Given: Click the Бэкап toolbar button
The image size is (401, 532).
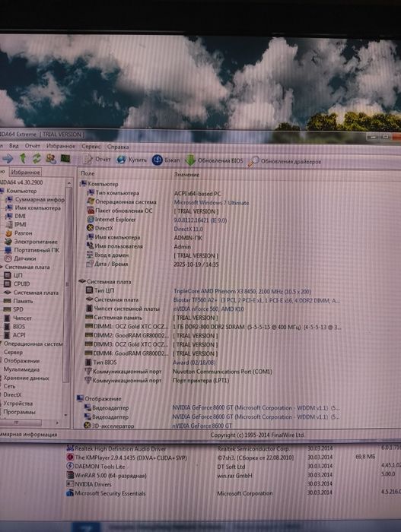Looking at the screenshot, I should (x=165, y=160).
